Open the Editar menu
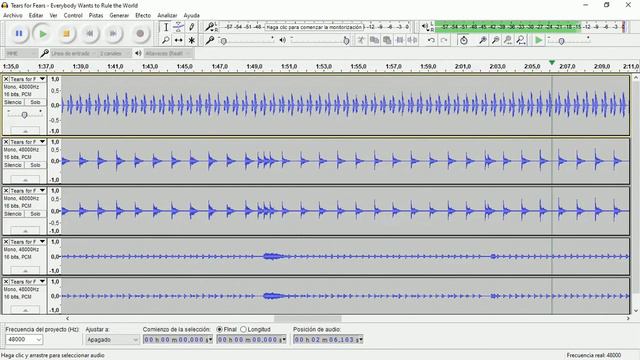Screen dimensions: 640x360 coord(36,16)
